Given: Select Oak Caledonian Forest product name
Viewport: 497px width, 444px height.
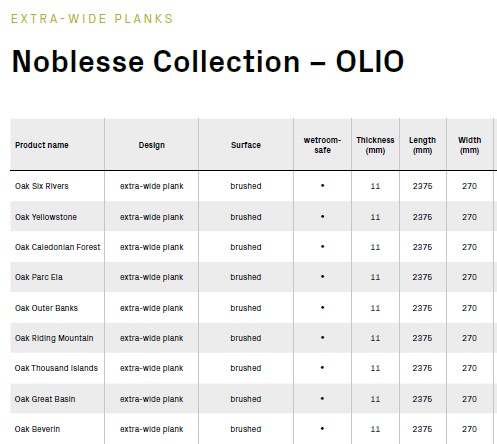Looking at the screenshot, I should (x=57, y=247).
